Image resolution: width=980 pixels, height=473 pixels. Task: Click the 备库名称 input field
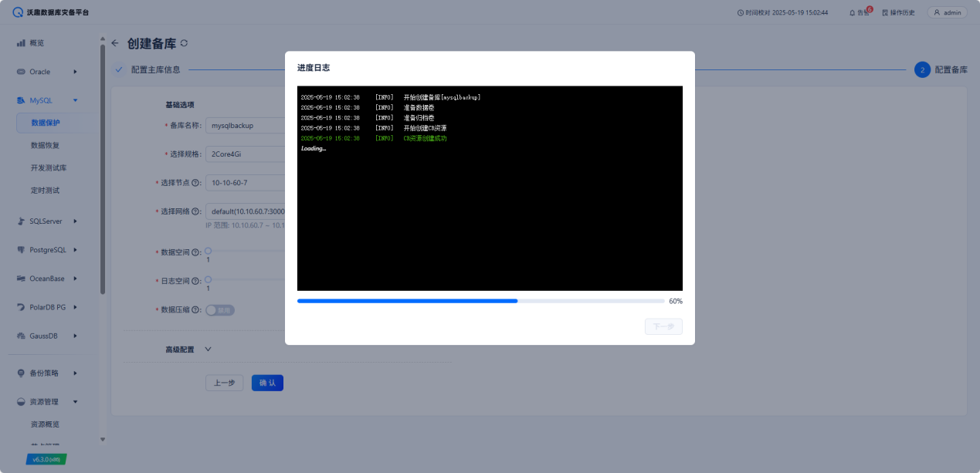246,125
